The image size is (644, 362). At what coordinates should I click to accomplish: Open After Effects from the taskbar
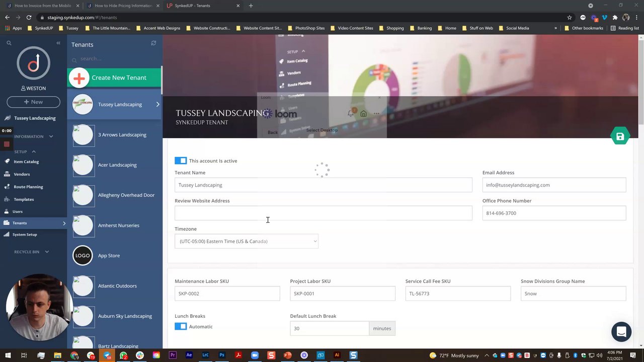pyautogui.click(x=189, y=355)
